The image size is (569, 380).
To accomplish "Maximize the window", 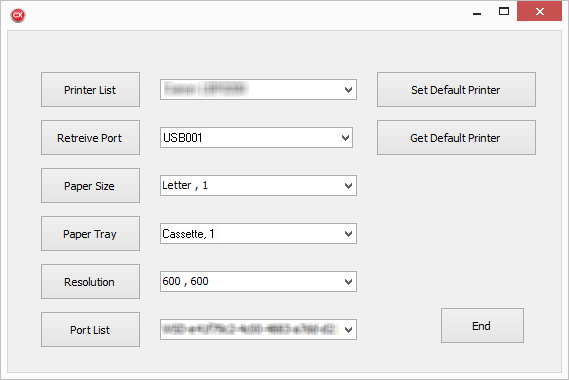I will click(x=504, y=12).
